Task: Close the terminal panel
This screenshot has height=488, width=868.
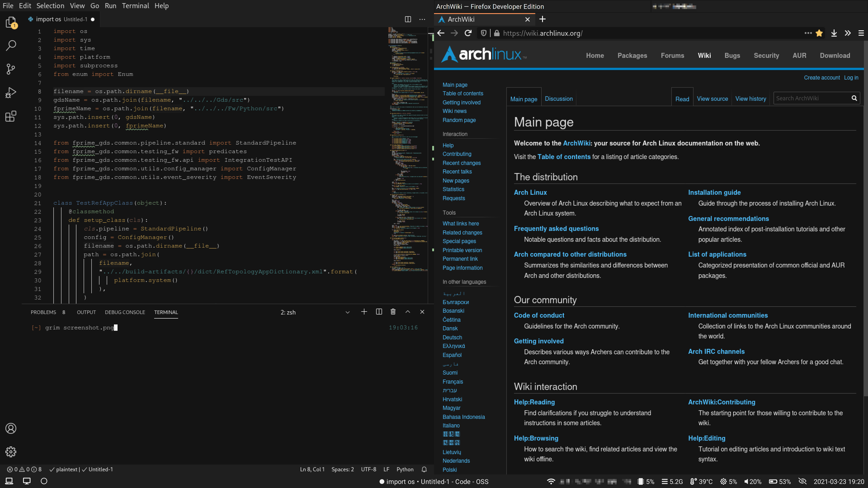Action: 422,312
